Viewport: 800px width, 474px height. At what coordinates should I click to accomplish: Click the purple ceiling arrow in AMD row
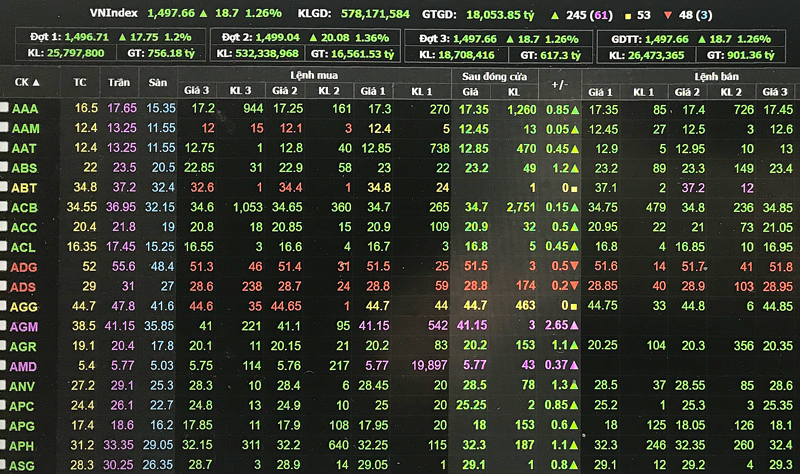click(574, 365)
